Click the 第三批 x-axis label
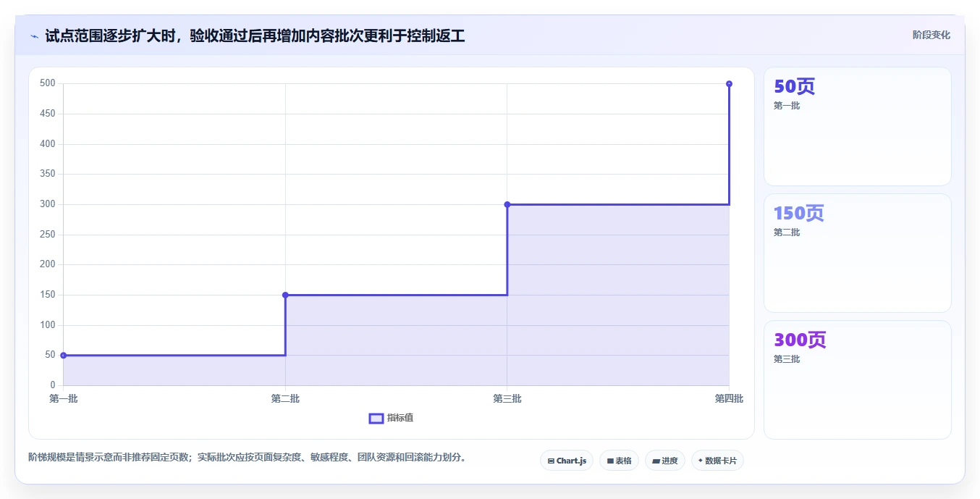Viewport: 980px width, 499px height. click(507, 398)
